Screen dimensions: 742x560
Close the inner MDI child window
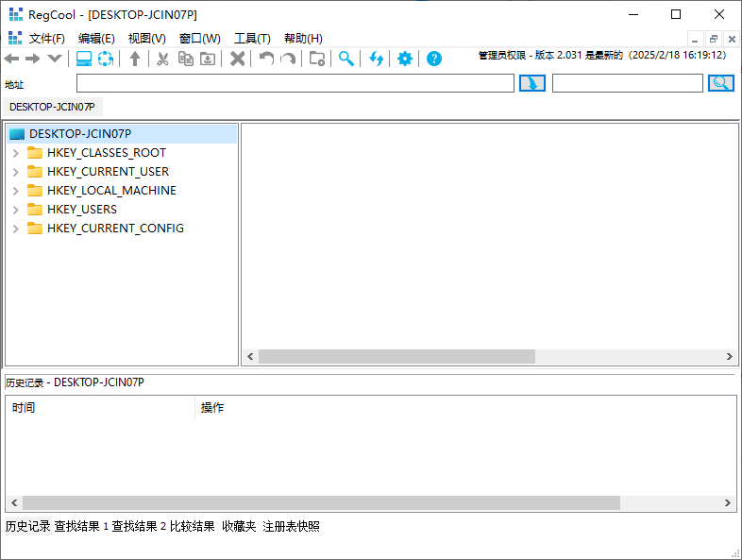pos(732,39)
